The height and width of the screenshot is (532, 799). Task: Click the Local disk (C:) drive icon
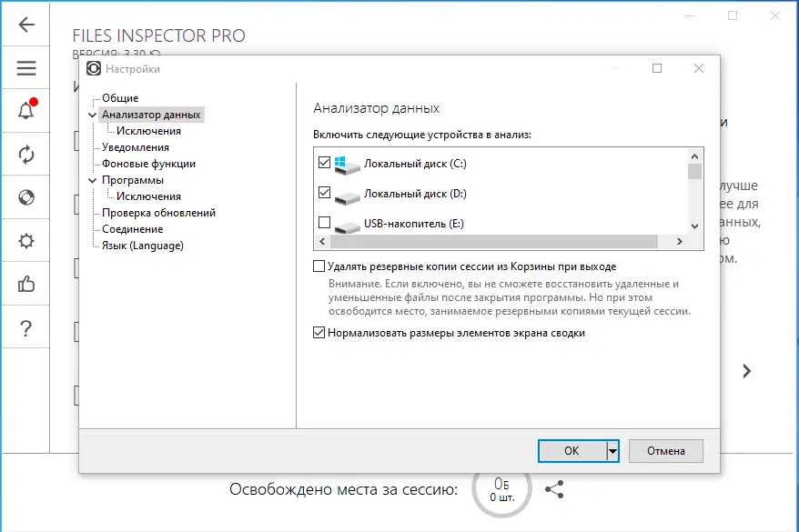point(347,165)
